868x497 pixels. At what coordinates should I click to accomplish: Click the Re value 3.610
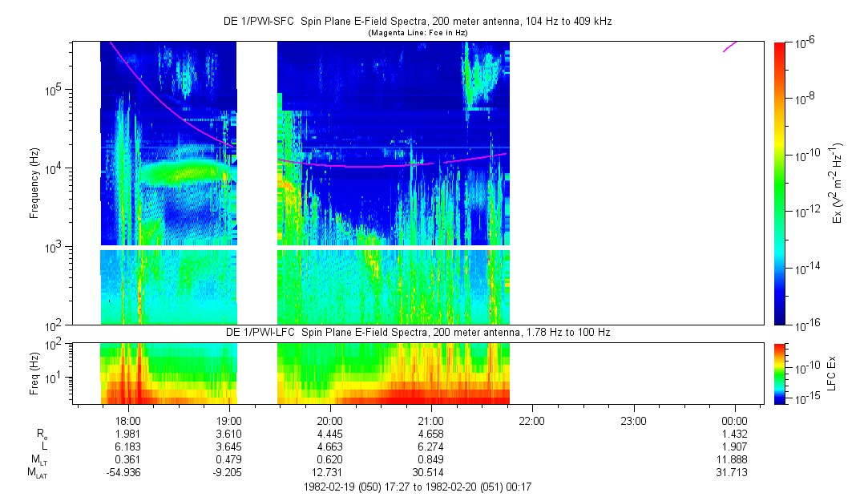[229, 434]
